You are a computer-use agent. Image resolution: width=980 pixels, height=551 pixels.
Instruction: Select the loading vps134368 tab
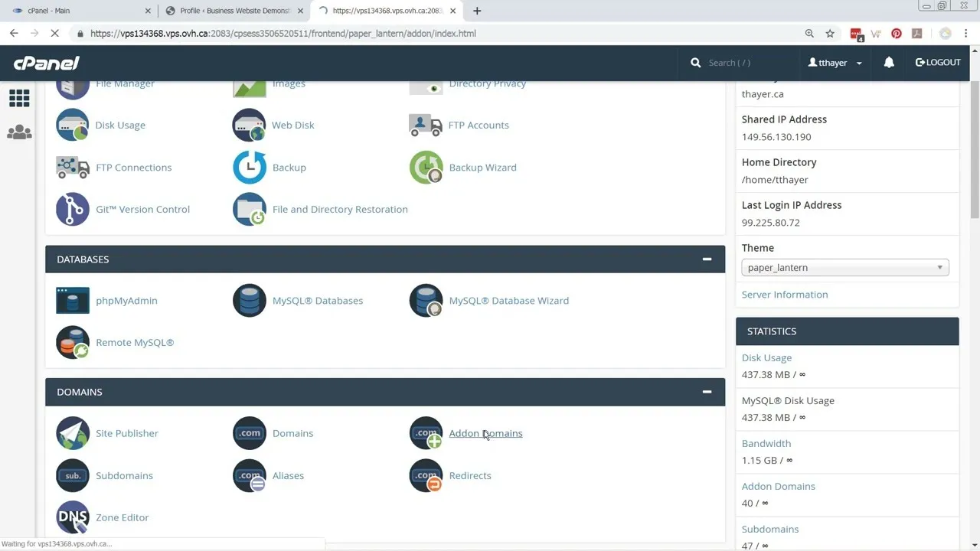pos(387,11)
